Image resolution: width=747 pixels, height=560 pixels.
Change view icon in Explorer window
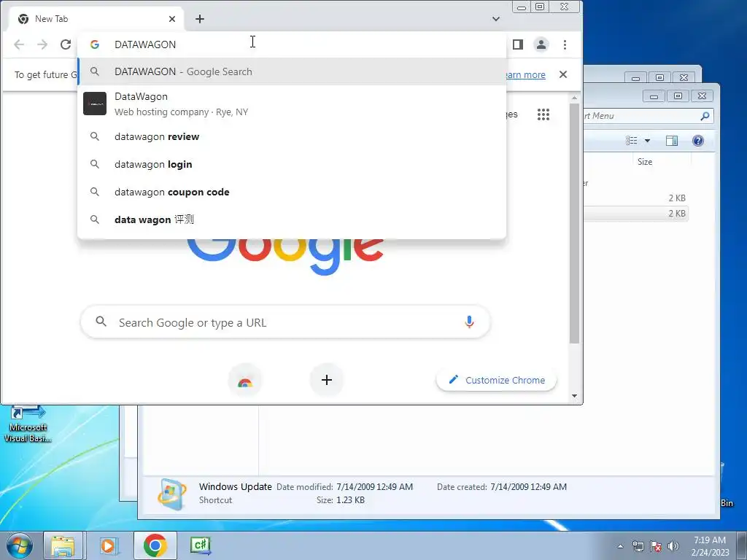(x=631, y=141)
